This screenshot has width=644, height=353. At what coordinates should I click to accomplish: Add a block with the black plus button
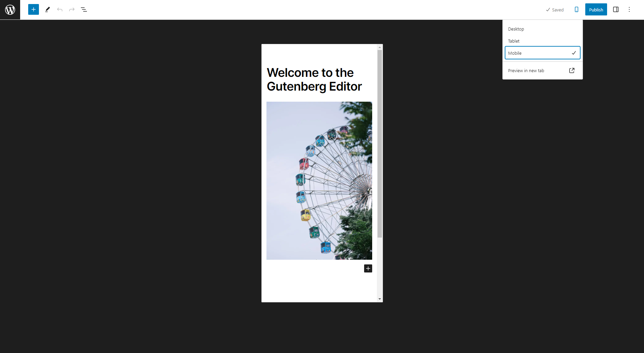(368, 268)
